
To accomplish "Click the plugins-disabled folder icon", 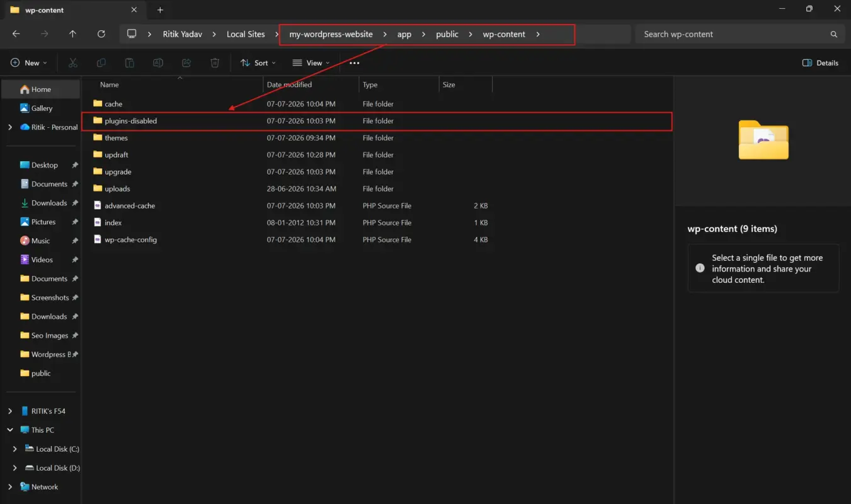I will tap(97, 120).
